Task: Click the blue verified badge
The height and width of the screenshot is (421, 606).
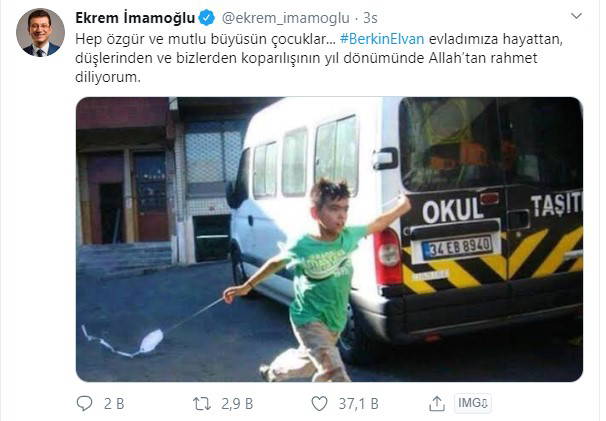Action: click(207, 18)
